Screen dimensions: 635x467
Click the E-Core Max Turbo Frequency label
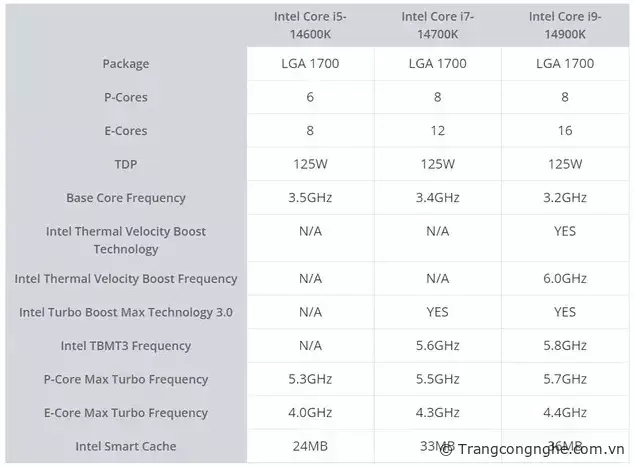click(126, 413)
